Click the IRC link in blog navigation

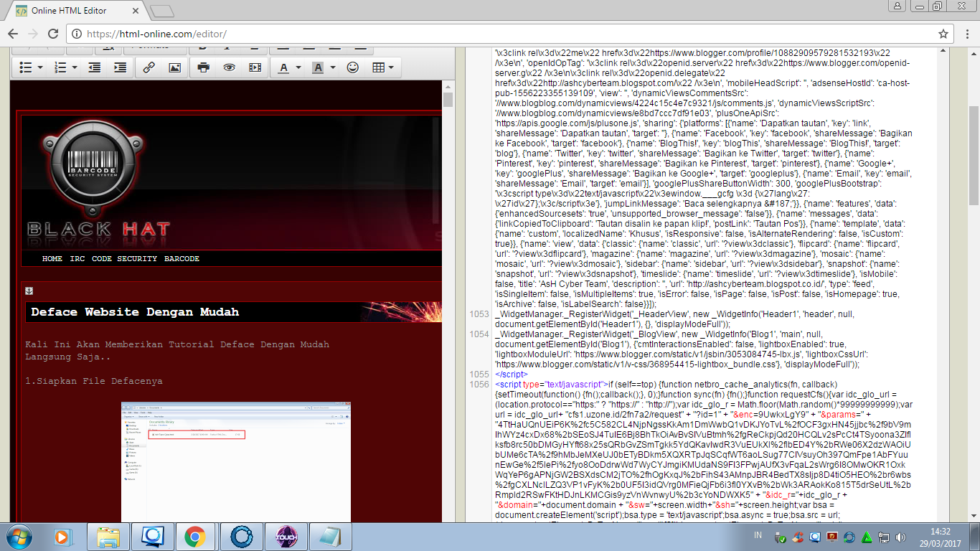pyautogui.click(x=77, y=259)
